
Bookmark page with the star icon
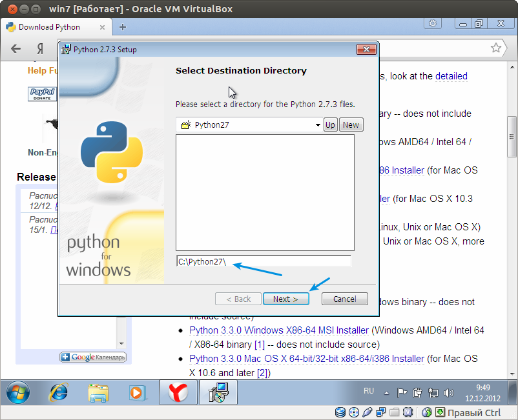[x=496, y=48]
